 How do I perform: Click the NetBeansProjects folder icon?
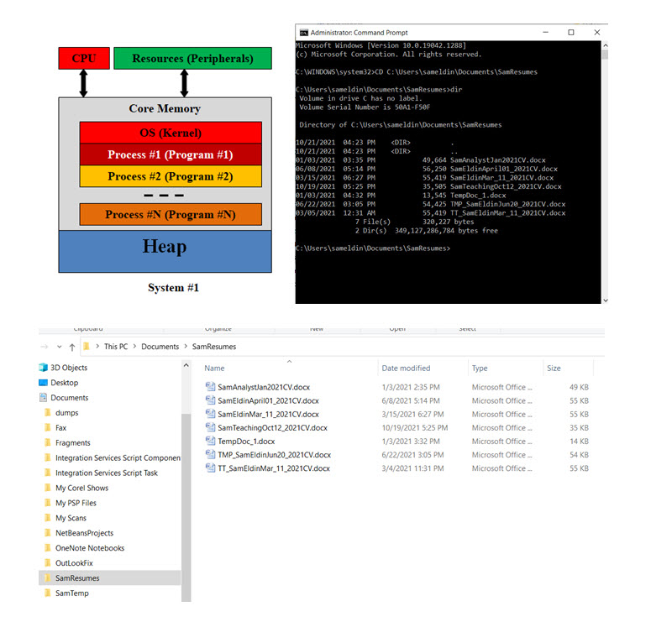click(48, 533)
